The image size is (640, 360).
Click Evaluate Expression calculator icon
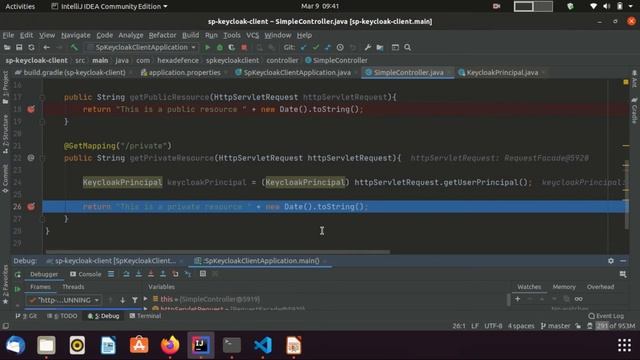coord(203,274)
